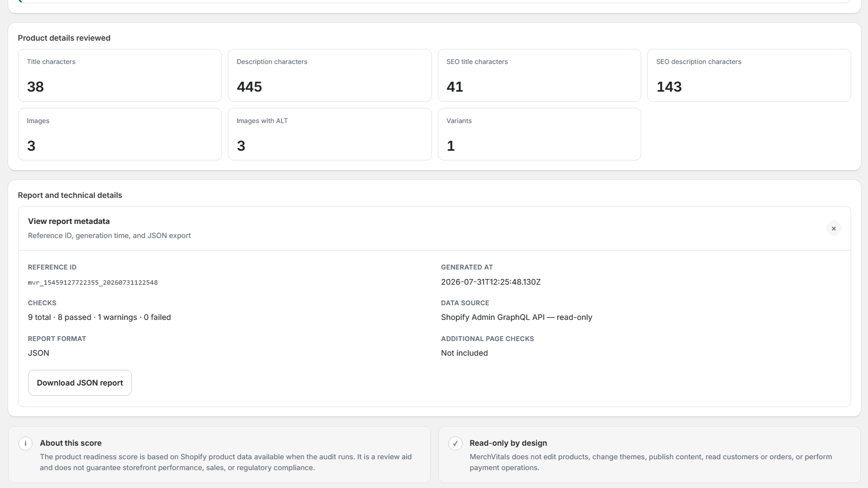This screenshot has width=868, height=488.
Task: Open the SEO title characters card
Action: coord(539,75)
